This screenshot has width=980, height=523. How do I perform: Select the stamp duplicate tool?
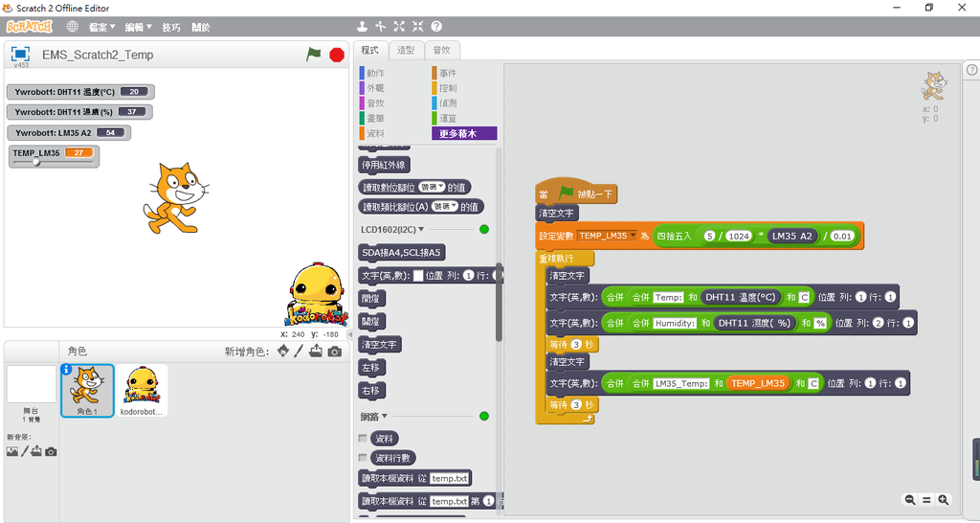362,27
